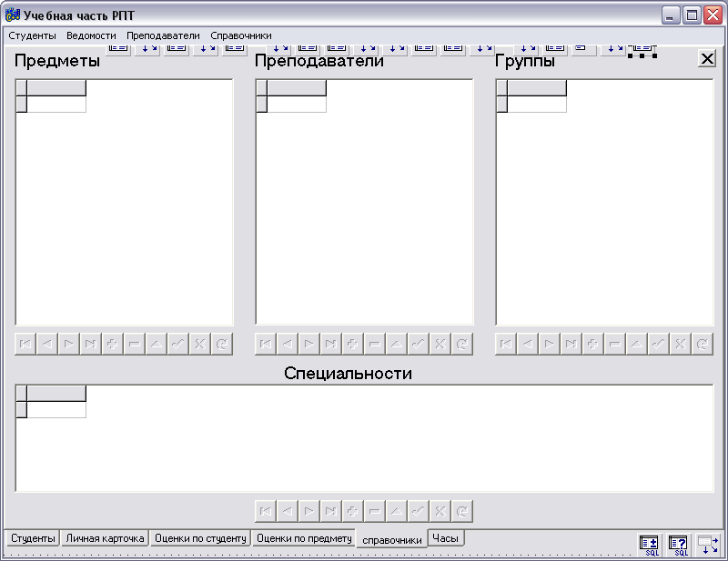Delete record with minus in Группы navigator
The image size is (728, 561).
(615, 345)
